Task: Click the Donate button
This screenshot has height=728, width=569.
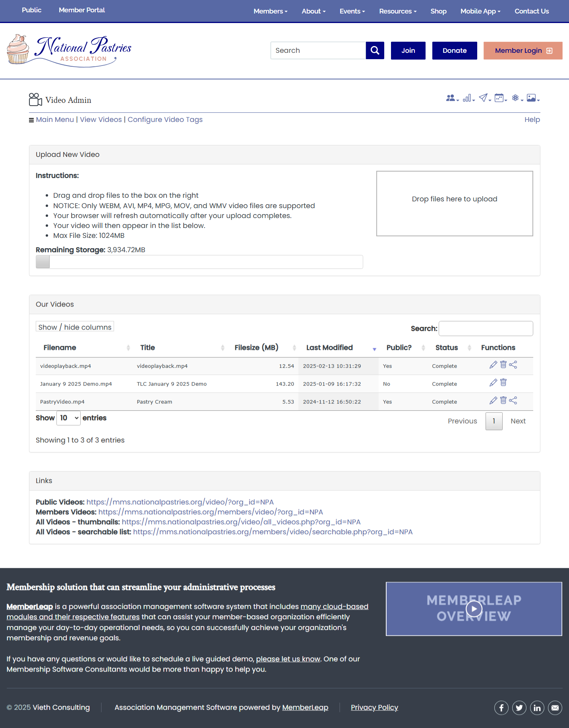Action: point(455,50)
